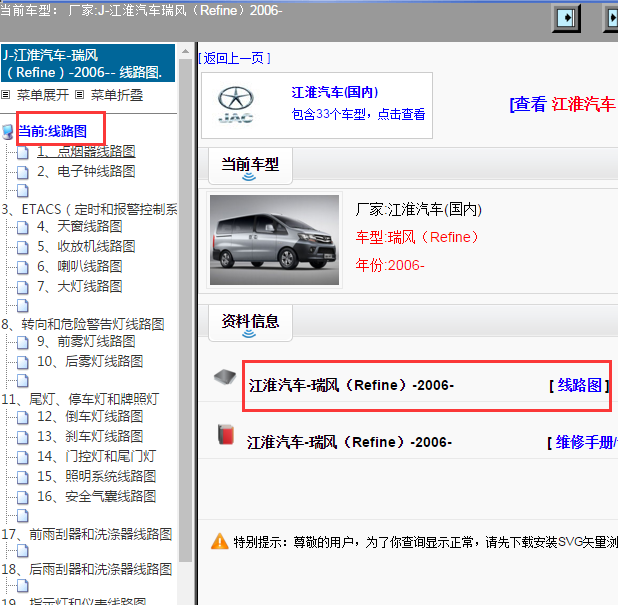This screenshot has width=618, height=605.
Task: Click the 查看 江淮汽车 link on the right
Action: [x=563, y=104]
